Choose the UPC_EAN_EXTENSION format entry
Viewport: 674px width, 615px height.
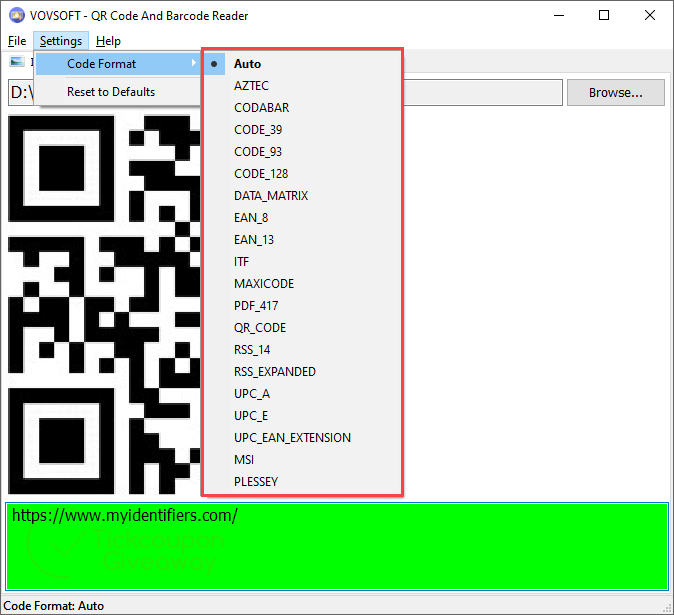tap(302, 438)
